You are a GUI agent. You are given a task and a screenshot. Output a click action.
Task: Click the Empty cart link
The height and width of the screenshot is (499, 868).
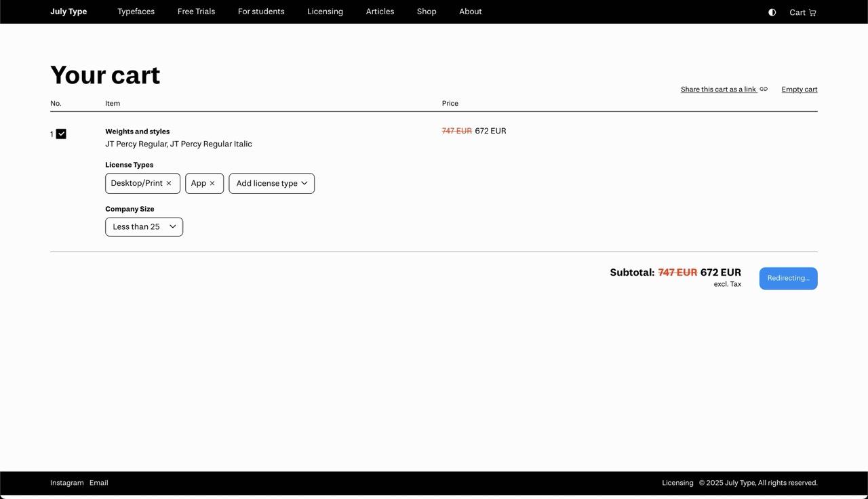[x=799, y=89]
